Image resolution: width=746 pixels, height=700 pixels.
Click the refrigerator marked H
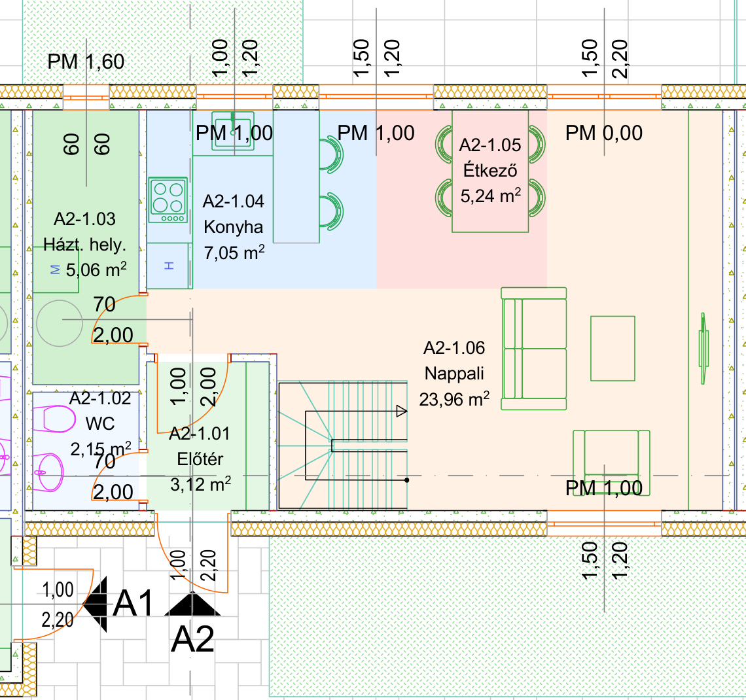tap(169, 266)
